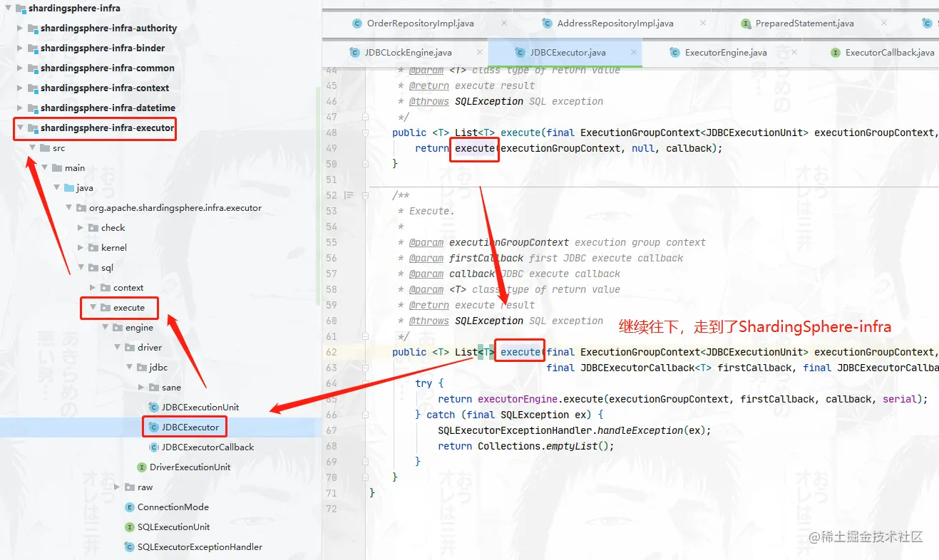Click the java source root folder icon
The image size is (939, 560).
click(69, 188)
